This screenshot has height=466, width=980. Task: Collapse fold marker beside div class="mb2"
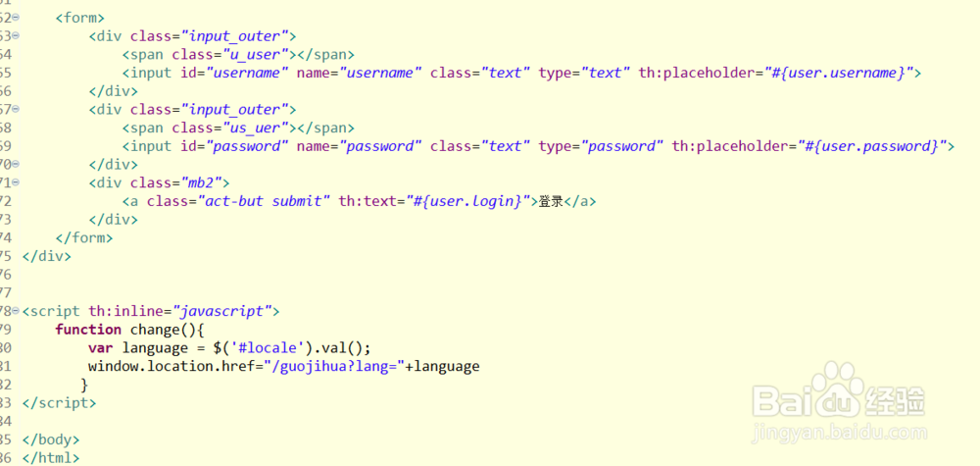tap(15, 182)
